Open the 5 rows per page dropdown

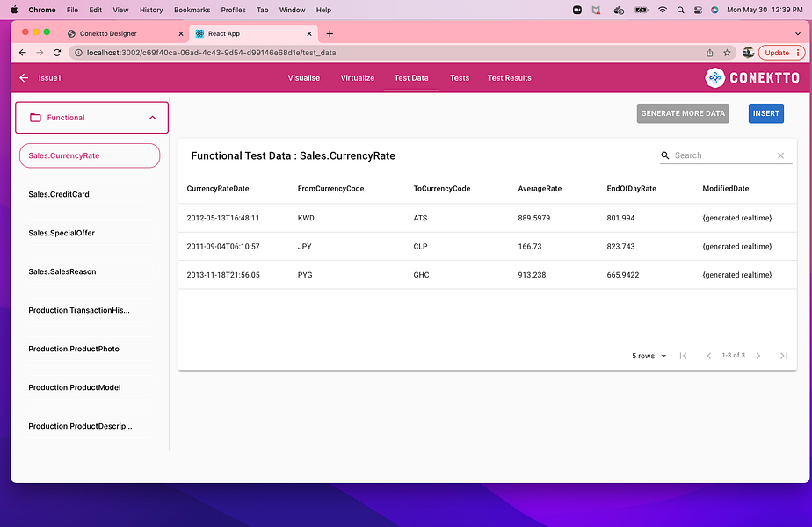pyautogui.click(x=649, y=356)
